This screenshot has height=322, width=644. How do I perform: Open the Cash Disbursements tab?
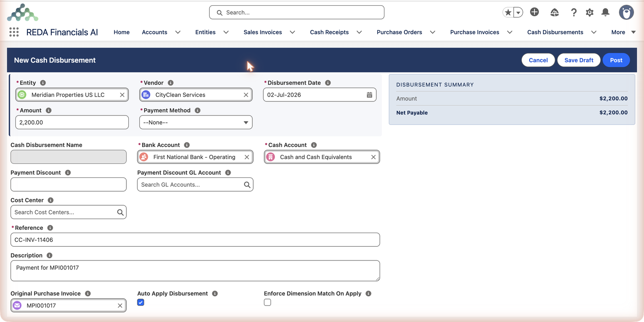tap(555, 32)
